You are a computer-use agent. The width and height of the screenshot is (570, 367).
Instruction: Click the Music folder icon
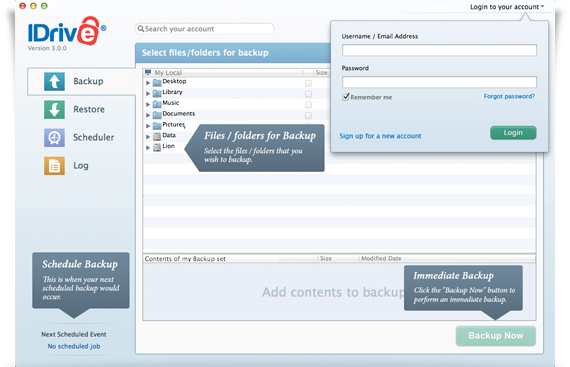(157, 104)
